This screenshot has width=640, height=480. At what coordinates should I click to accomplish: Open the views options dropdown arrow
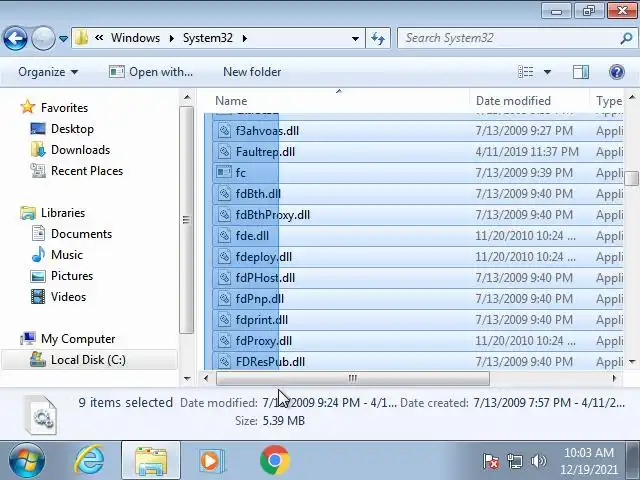tap(547, 72)
